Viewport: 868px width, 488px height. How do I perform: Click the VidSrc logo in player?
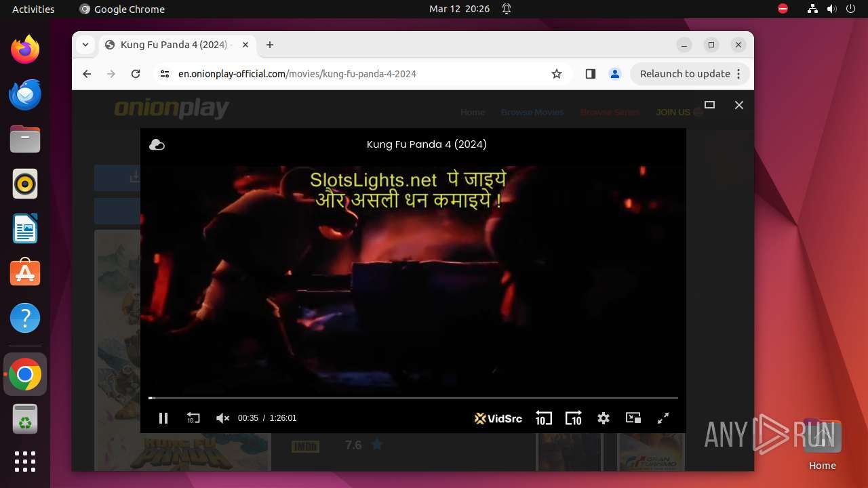(x=498, y=418)
